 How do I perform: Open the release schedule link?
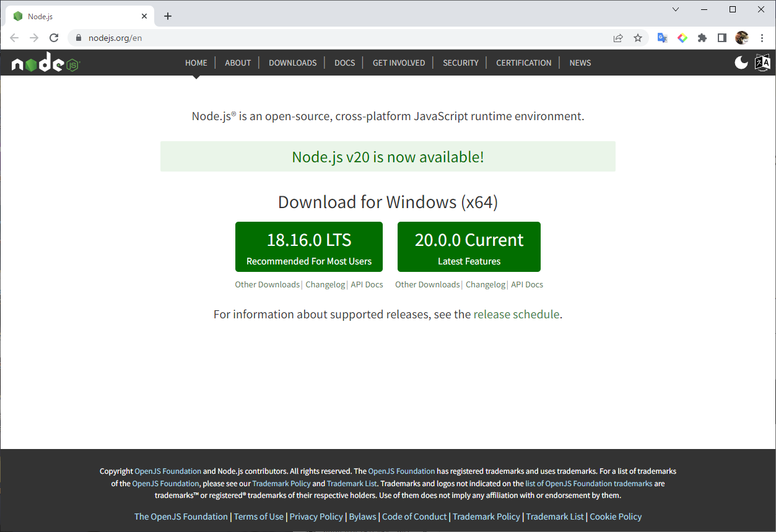[x=516, y=314]
